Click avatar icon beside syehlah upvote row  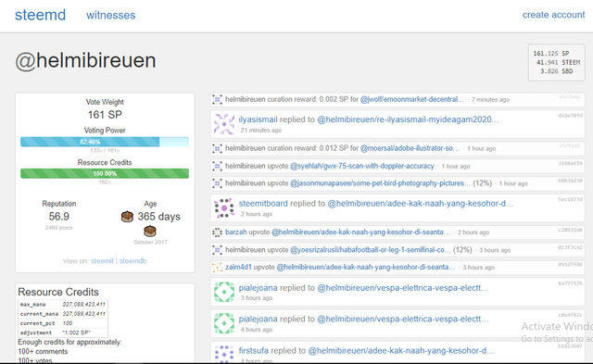click(217, 166)
